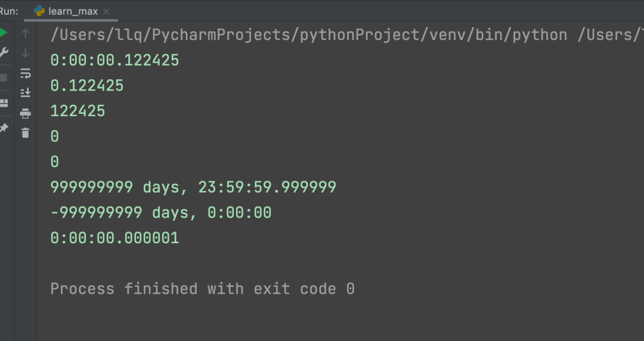The width and height of the screenshot is (644, 341).
Task: Click the 999999999 days, 23:59:59.999999 line
Action: point(193,188)
